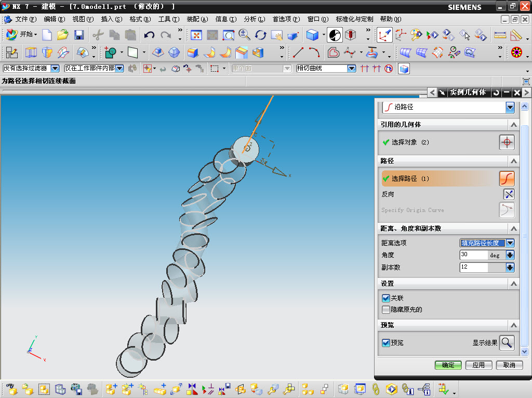Image resolution: width=532 pixels, height=398 pixels.
Task: Open the 分析 (Analysis) menu
Action: [254, 19]
